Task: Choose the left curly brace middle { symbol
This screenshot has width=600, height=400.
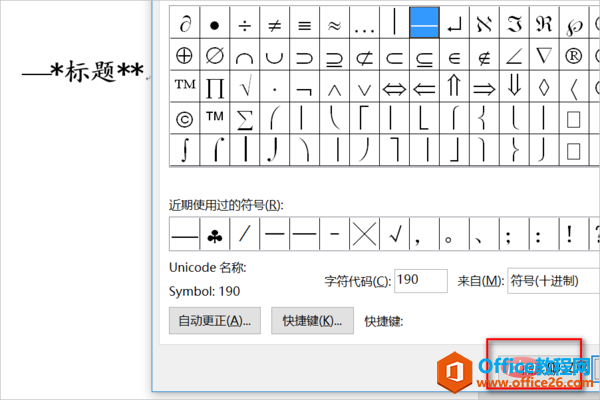Action: tap(484, 118)
